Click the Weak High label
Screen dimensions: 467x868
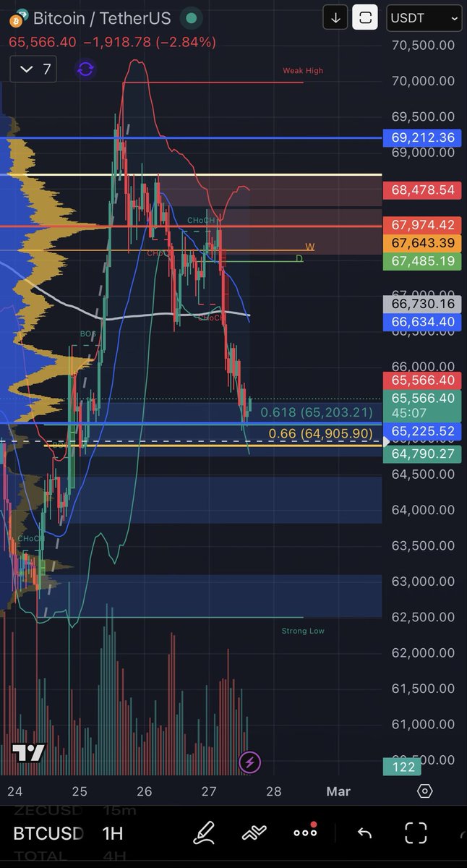pos(303,71)
